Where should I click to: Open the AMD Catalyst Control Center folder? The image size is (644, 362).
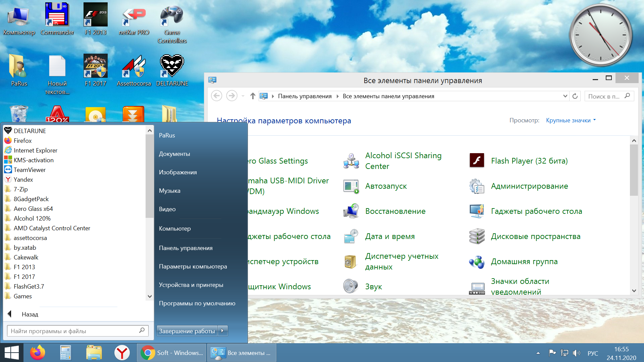click(x=52, y=228)
